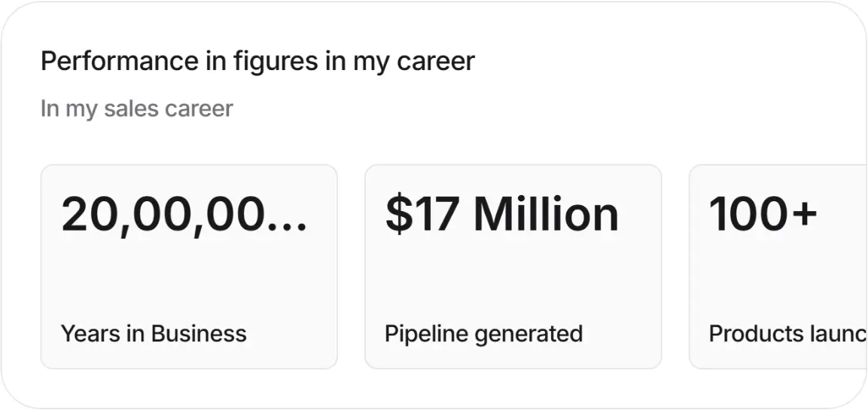Click the plus sign in 100+
Screen dimensions: 868x410
click(803, 213)
